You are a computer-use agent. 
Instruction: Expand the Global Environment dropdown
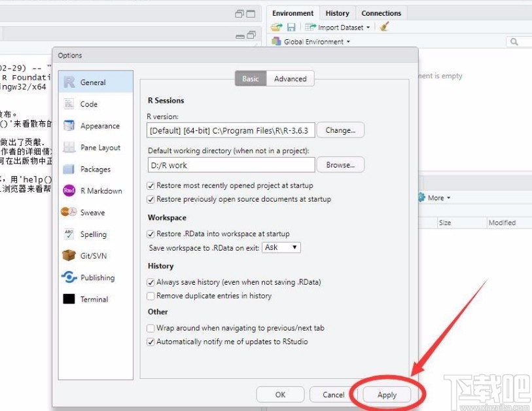[x=311, y=42]
